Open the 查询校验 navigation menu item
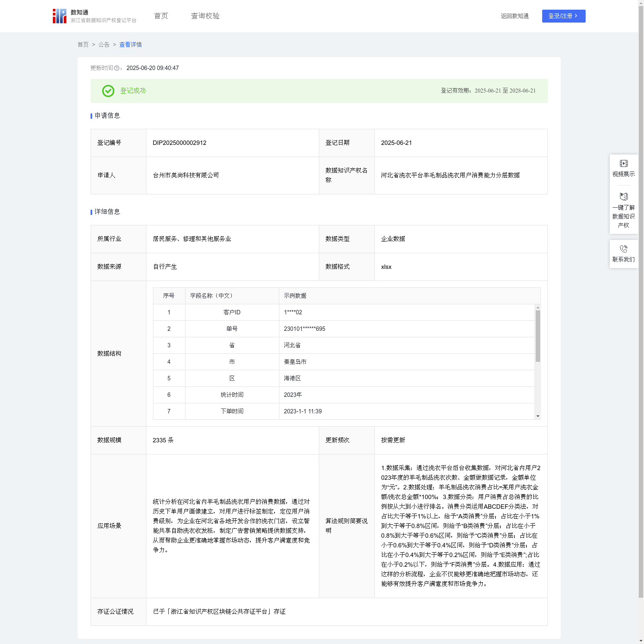This screenshot has height=644, width=644. (x=205, y=16)
